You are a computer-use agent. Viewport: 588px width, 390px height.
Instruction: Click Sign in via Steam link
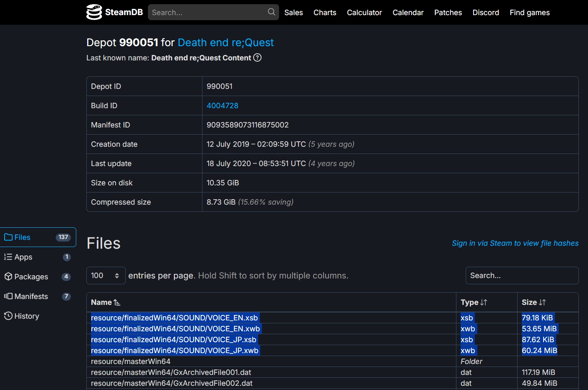(x=515, y=243)
